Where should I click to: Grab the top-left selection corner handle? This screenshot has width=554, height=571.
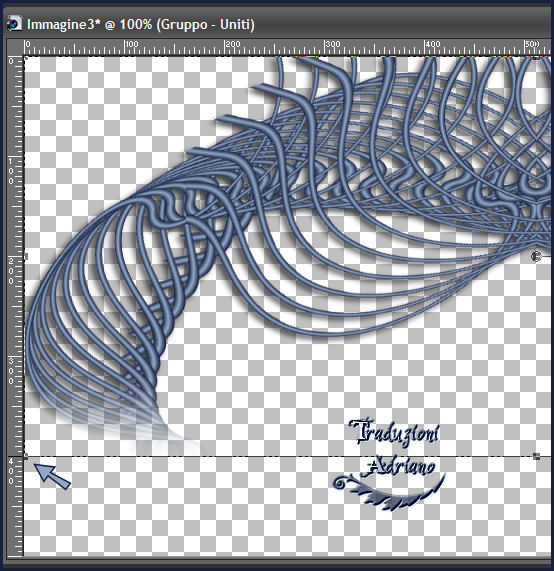(26, 58)
